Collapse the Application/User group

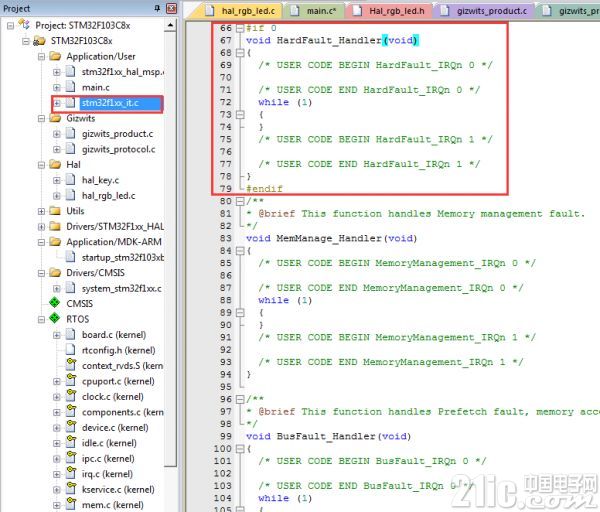tap(41, 57)
